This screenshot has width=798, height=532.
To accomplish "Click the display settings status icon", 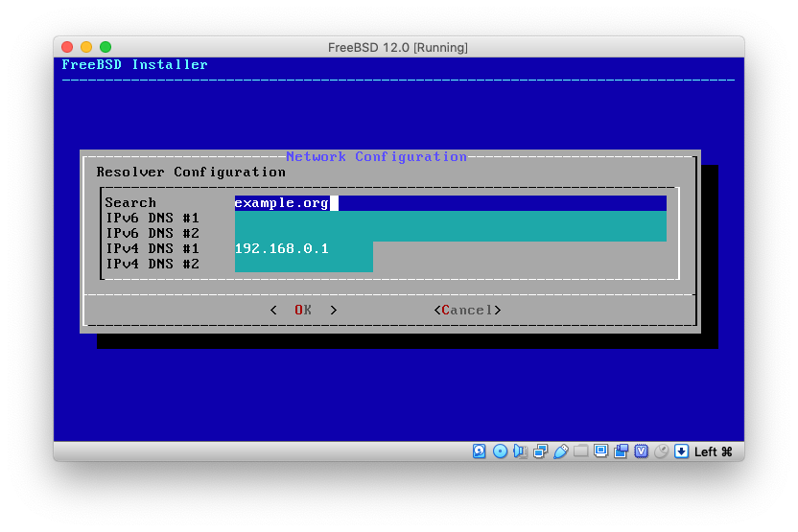I will 601,451.
